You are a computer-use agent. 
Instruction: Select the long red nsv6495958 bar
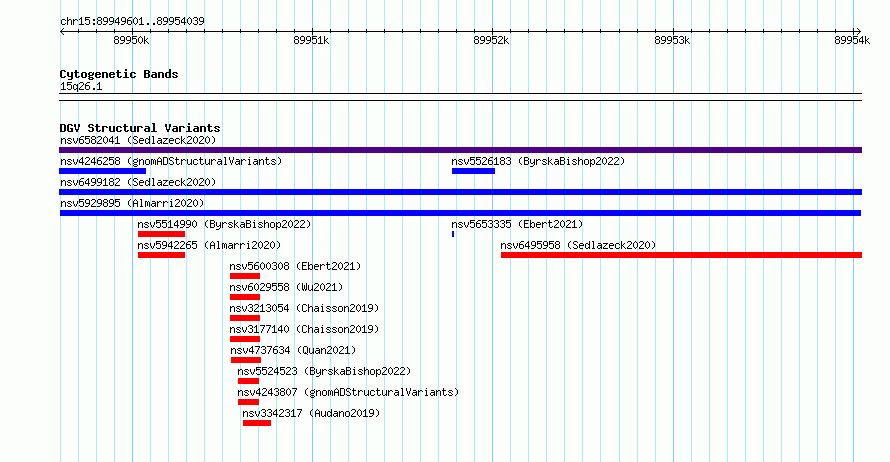[x=681, y=255]
